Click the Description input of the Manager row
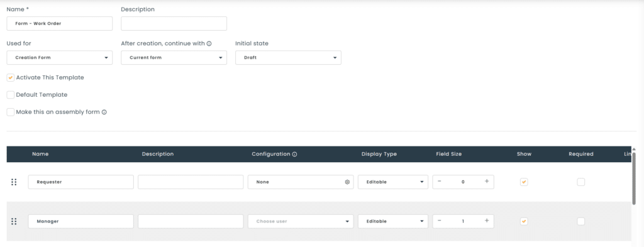 click(191, 221)
